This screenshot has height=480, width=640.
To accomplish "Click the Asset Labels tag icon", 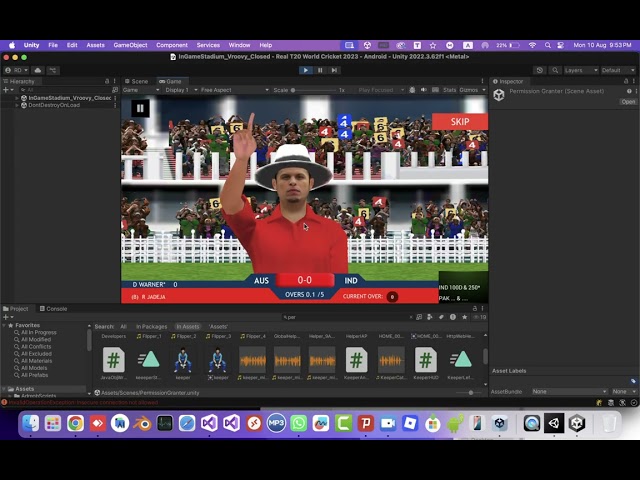I will [633, 381].
